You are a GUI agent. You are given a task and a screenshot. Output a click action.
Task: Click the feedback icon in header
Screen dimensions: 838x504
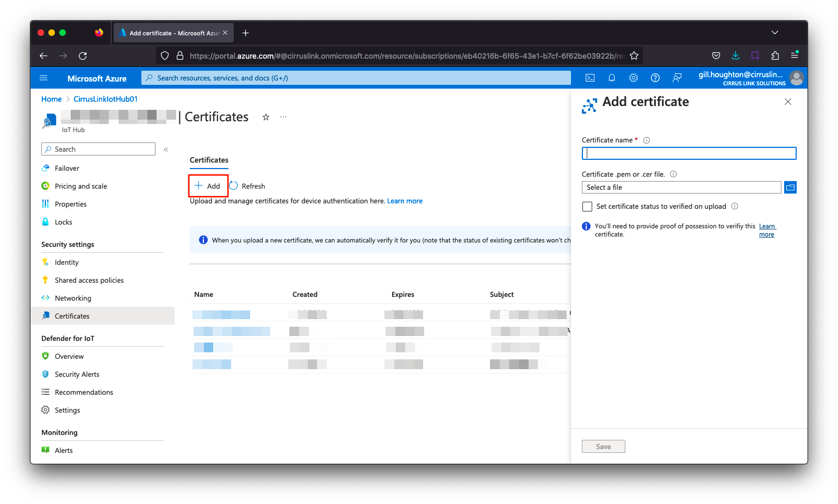(x=676, y=78)
